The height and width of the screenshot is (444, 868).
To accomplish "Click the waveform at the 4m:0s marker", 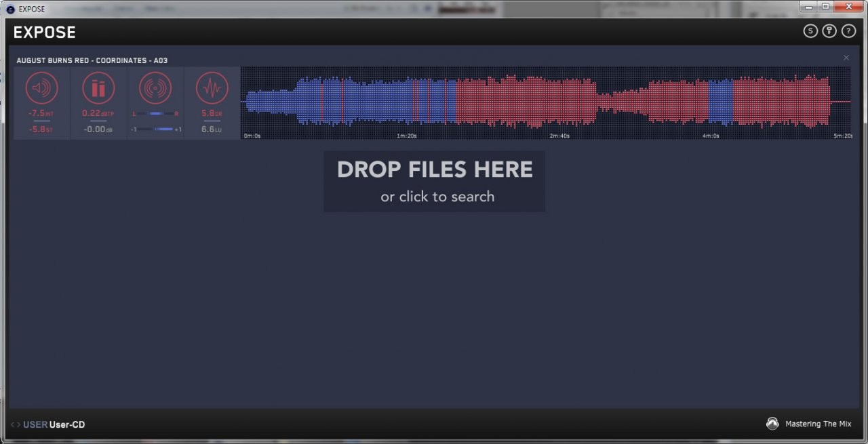I will coord(711,136).
